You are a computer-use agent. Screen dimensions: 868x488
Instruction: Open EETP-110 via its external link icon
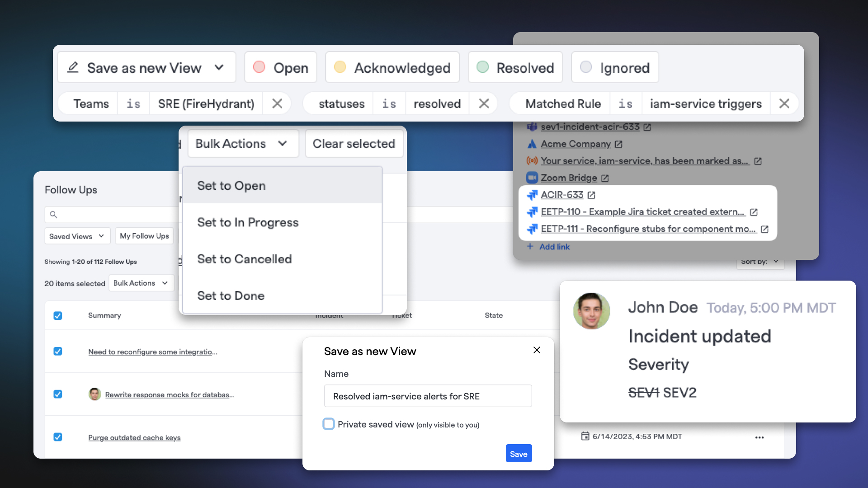tap(753, 212)
